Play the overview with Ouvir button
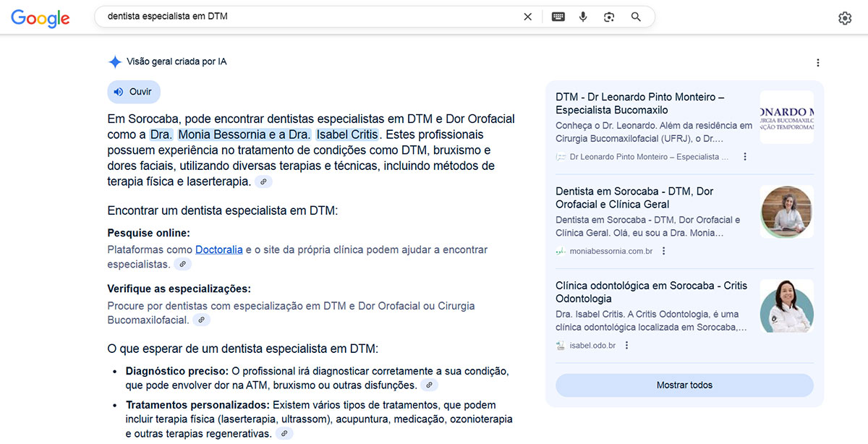This screenshot has height=444, width=868. click(x=134, y=92)
